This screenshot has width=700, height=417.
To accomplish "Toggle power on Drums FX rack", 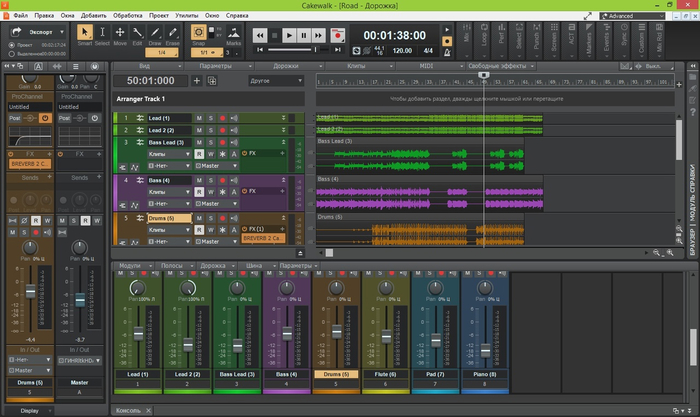I will click(x=245, y=229).
